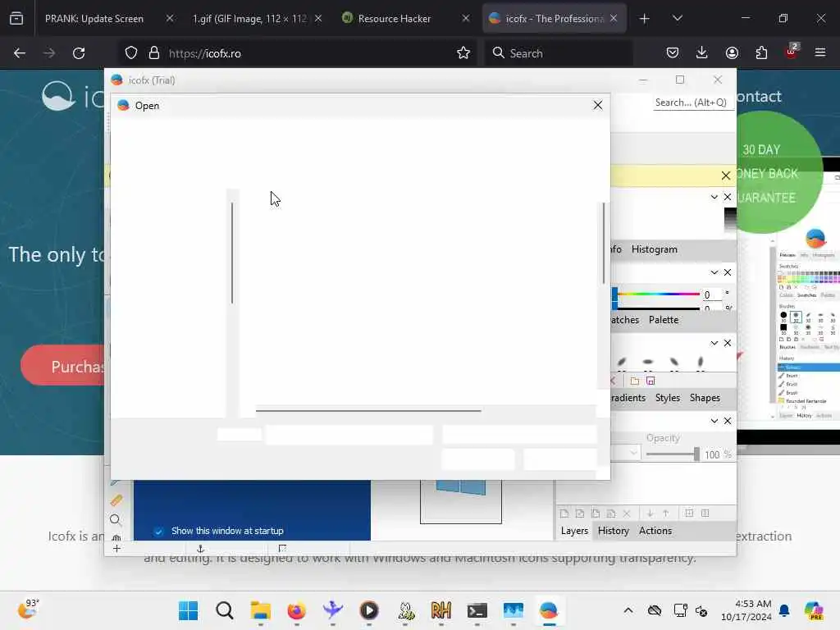
Task: Select the History tab
Action: pyautogui.click(x=614, y=531)
